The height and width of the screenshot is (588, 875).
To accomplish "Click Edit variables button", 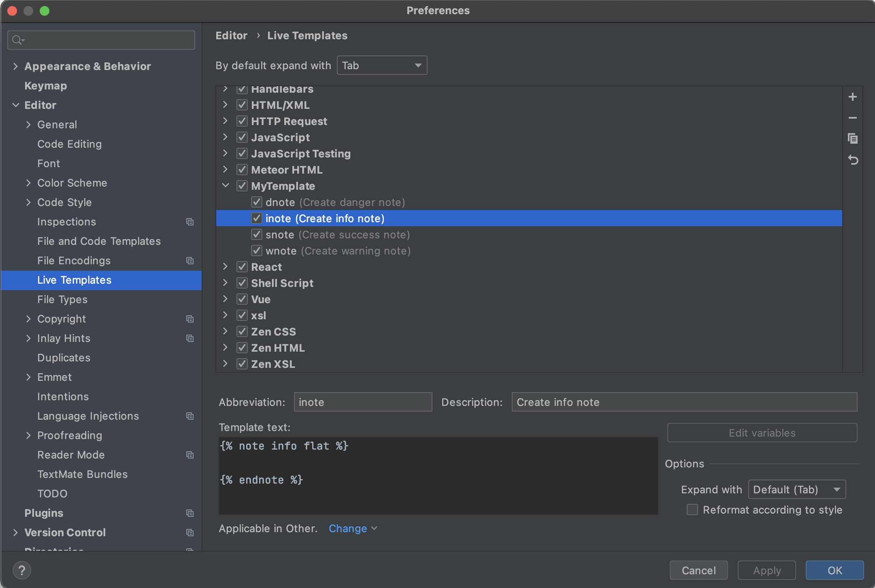I will point(762,433).
